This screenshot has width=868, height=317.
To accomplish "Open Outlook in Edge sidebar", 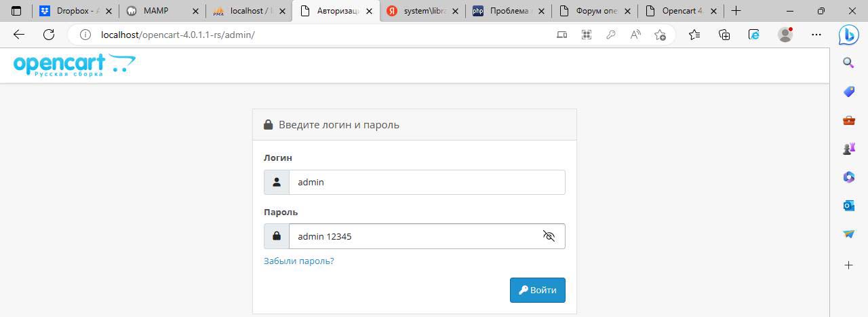I will pos(848,205).
